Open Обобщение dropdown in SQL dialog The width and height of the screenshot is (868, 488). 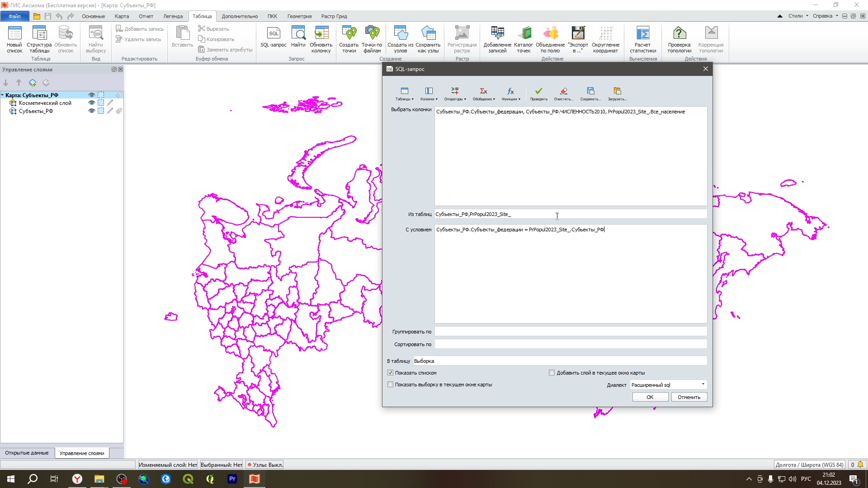[x=484, y=94]
